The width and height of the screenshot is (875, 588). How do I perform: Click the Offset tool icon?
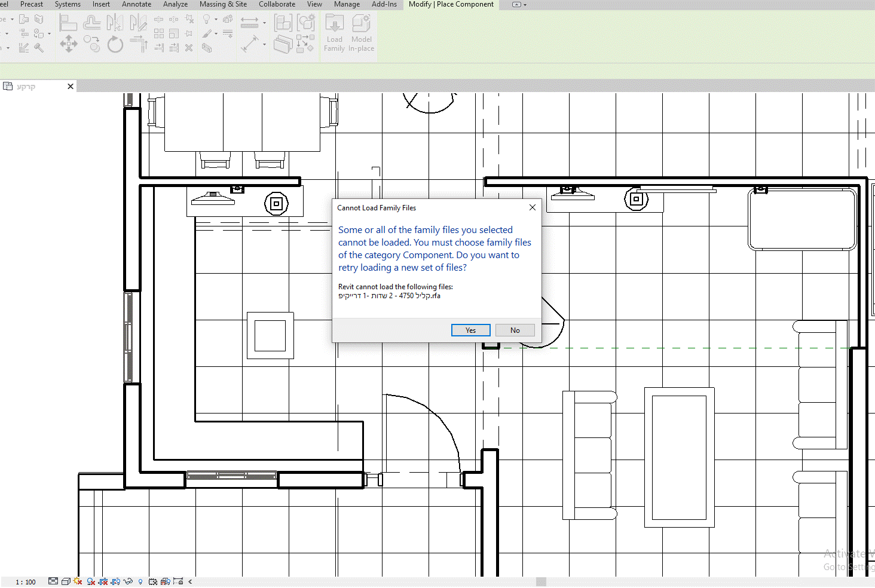[92, 23]
